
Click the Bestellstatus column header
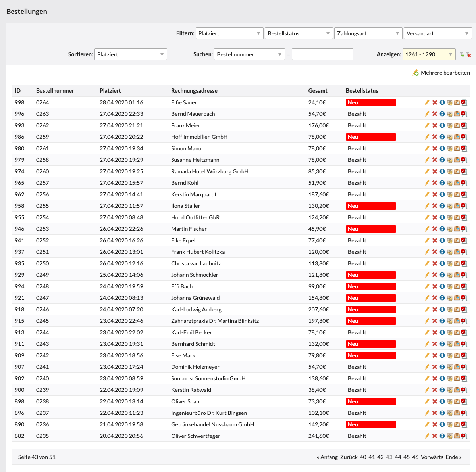click(362, 91)
